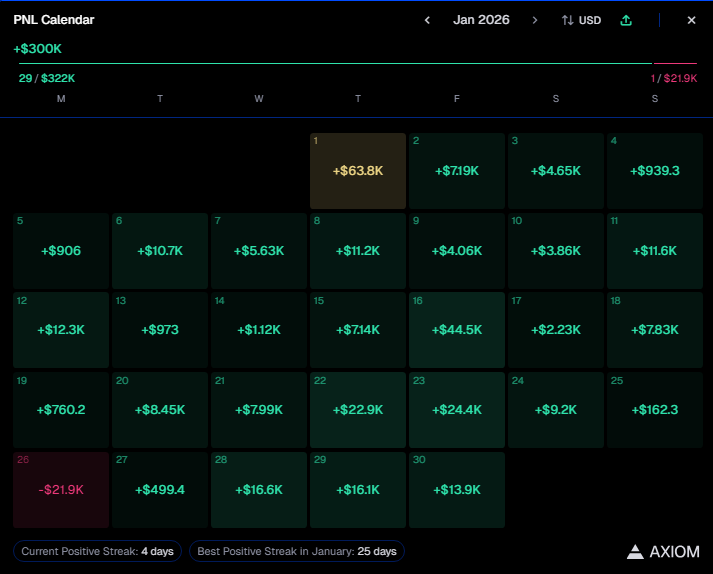The height and width of the screenshot is (574, 713).
Task: Select January 21 cell with +$7.99K
Action: [259, 410]
